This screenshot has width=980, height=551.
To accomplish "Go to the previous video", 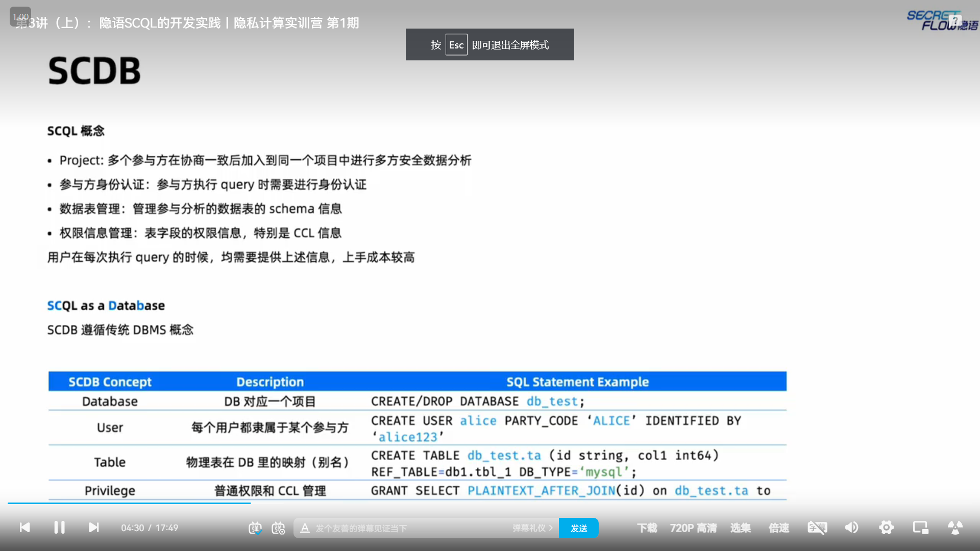I will point(24,528).
